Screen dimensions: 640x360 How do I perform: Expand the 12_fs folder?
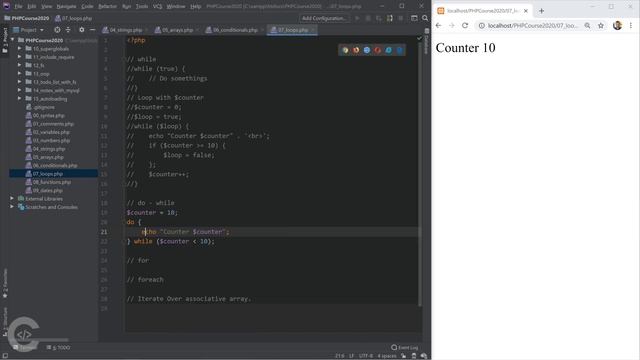(20, 65)
